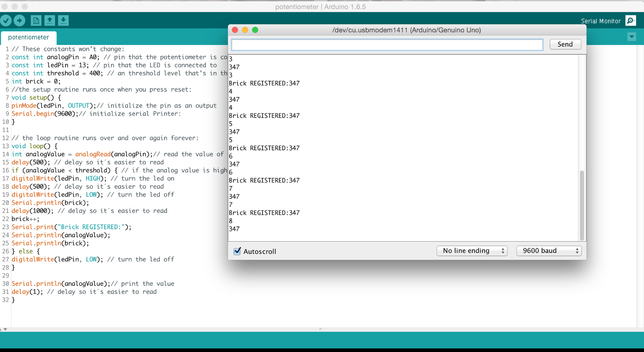
Task: Click code line 'void loop() {'
Action: [35, 146]
